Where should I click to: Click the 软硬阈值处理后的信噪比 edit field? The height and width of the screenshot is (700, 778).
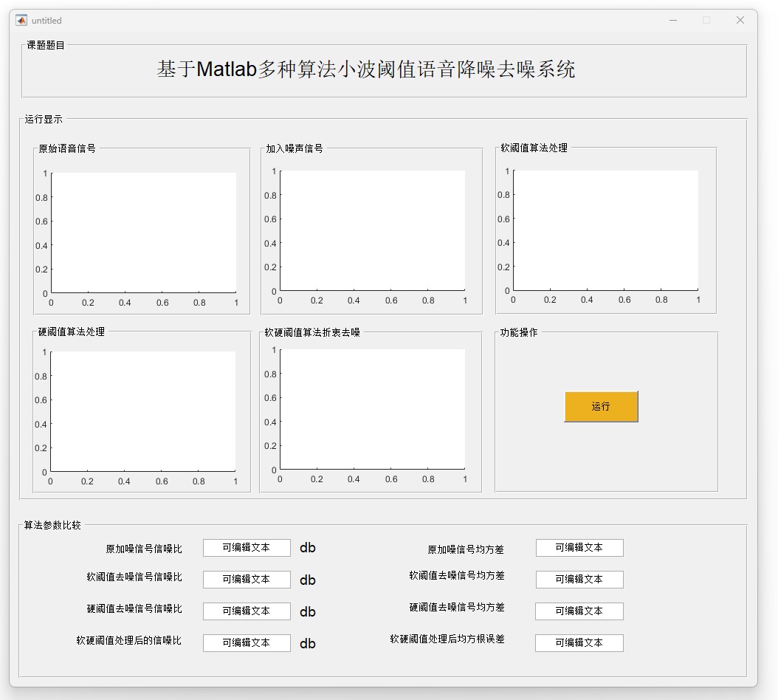247,643
